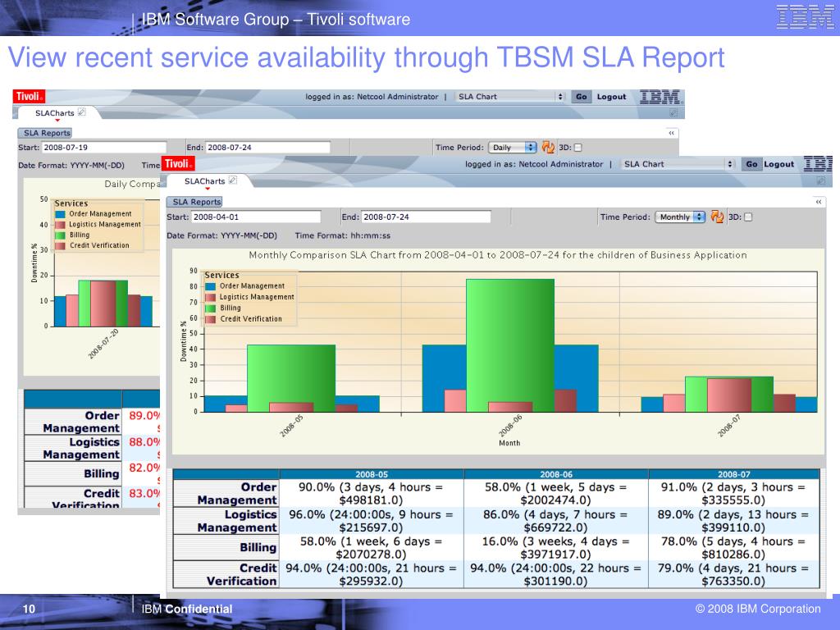Select the SLA Reports tab, front window
Viewport: 840px width, 630px height.
point(194,202)
